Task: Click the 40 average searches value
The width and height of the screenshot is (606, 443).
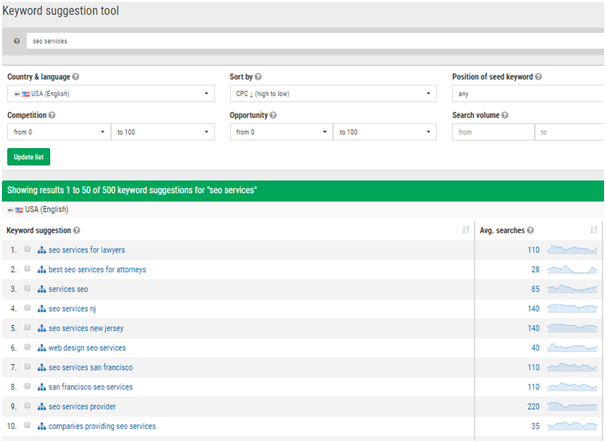Action: pos(535,348)
